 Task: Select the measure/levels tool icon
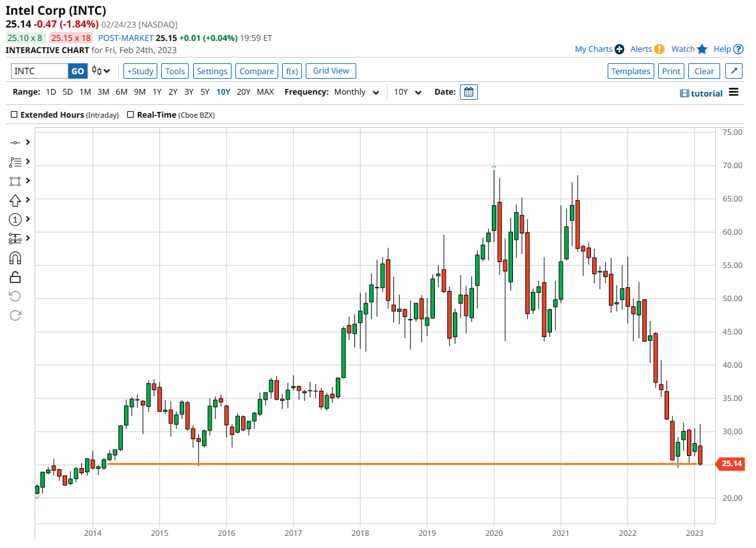point(15,239)
